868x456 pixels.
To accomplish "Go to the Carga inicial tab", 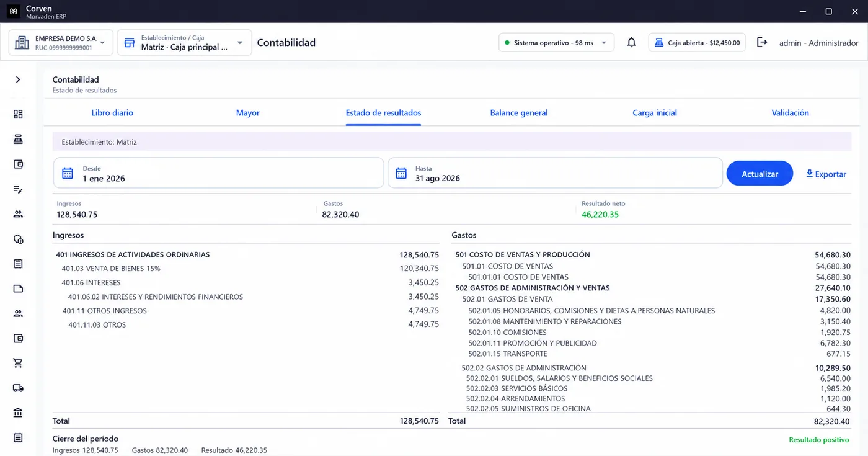I will [655, 113].
